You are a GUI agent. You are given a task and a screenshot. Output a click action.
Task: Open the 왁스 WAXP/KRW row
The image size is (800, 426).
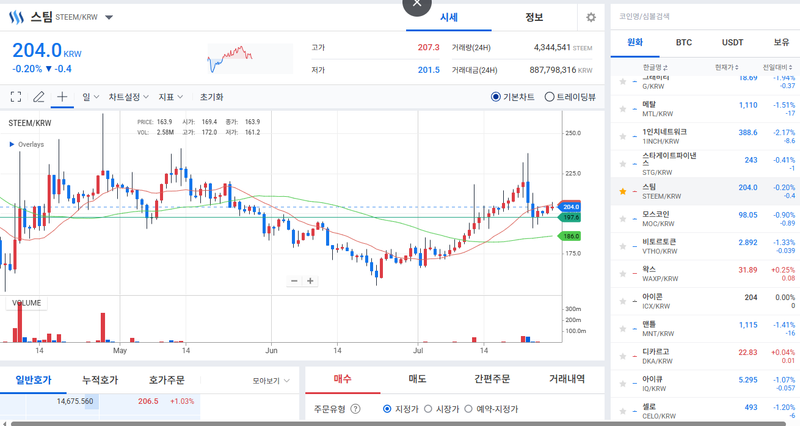coord(705,274)
